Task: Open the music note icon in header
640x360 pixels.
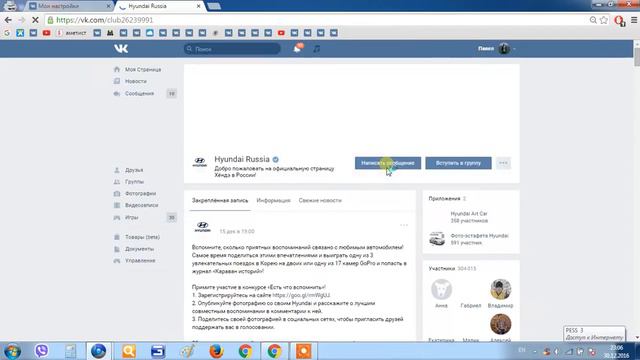Action: point(317,49)
